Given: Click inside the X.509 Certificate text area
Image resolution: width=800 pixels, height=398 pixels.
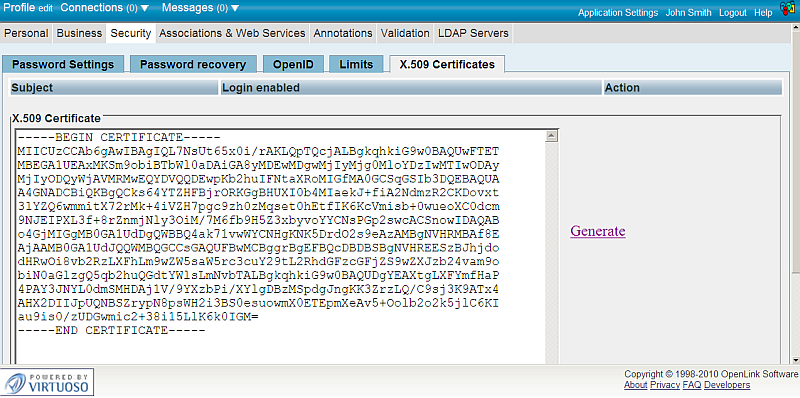Looking at the screenshot, I should [281, 246].
